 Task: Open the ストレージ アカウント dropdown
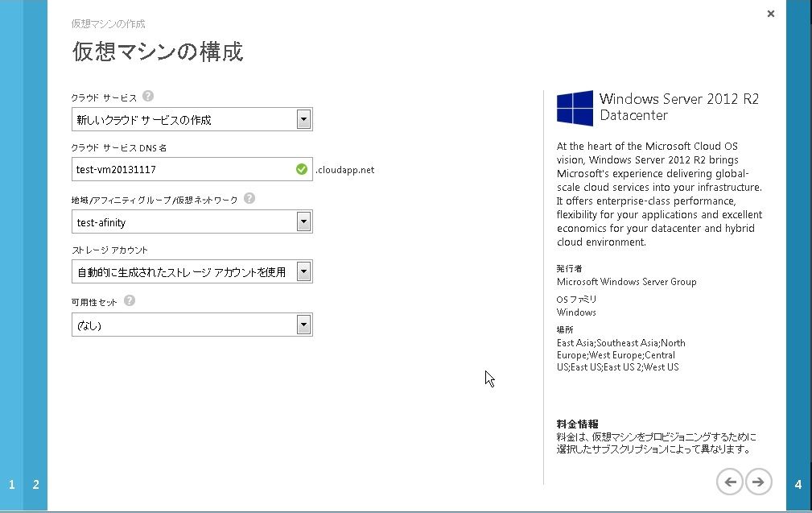click(192, 271)
